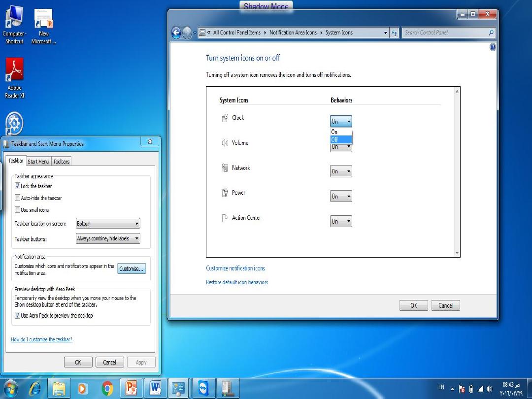The width and height of the screenshot is (532, 399).
Task: Switch to PowerPoint on taskbar
Action: coord(131,389)
